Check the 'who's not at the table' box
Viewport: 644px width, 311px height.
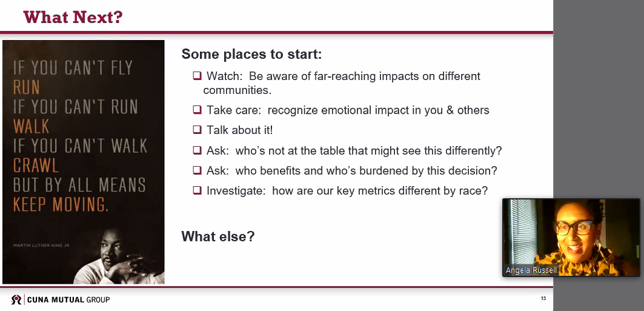(197, 150)
